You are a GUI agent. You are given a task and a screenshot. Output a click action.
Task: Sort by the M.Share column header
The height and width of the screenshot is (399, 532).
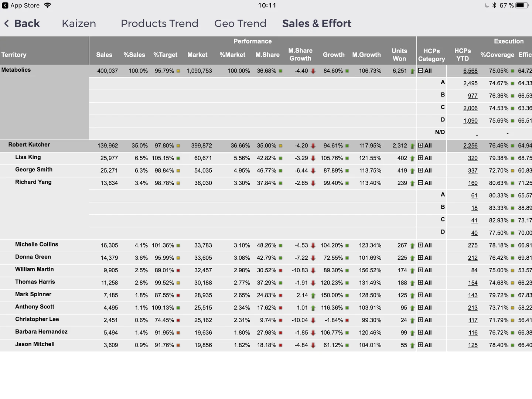point(267,55)
